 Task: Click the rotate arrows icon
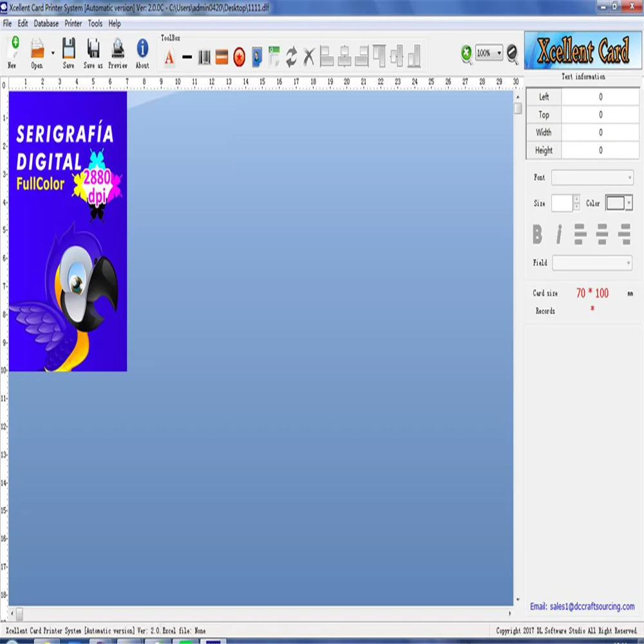pos(292,57)
